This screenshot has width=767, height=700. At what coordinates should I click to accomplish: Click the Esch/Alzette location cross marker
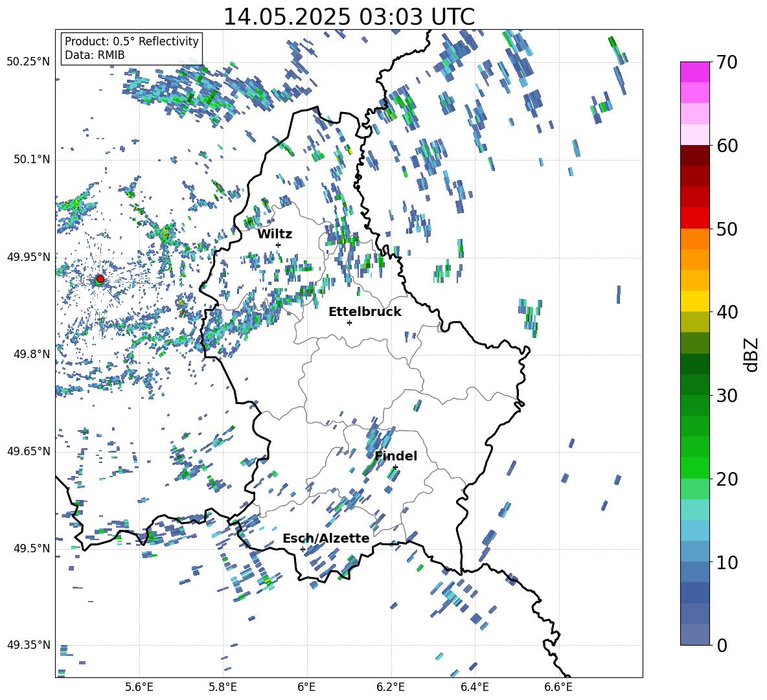[303, 549]
